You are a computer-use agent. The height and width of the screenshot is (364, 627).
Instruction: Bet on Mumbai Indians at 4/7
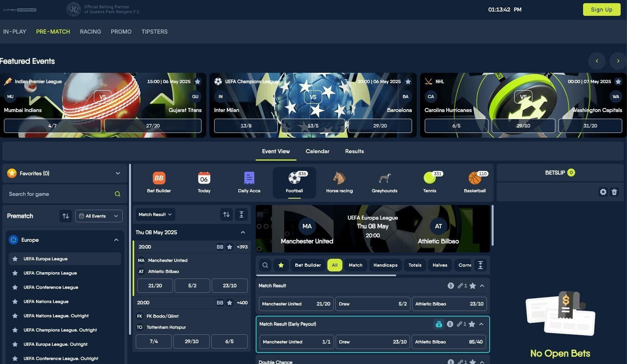pyautogui.click(x=52, y=126)
